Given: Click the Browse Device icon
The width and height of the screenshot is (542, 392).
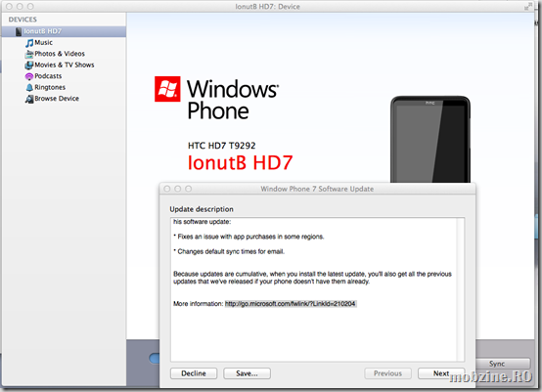Looking at the screenshot, I should point(29,99).
